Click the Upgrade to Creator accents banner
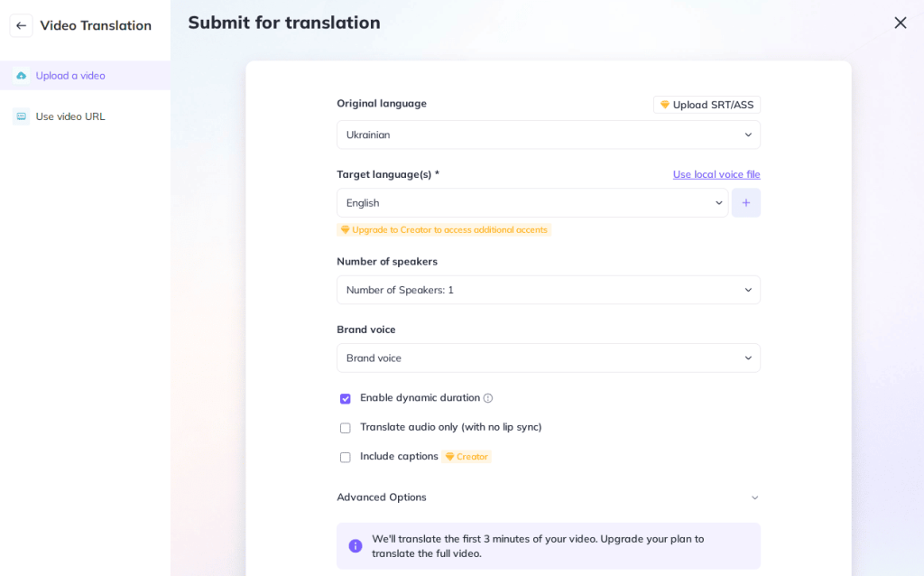The image size is (924, 576). [444, 229]
